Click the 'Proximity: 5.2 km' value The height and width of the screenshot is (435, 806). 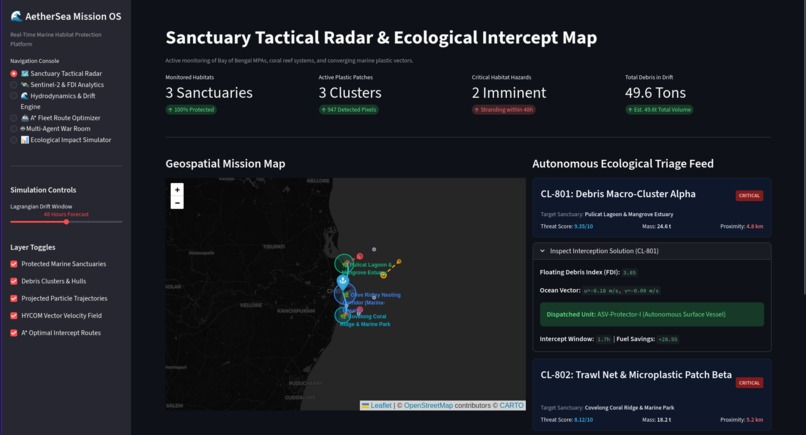click(742, 420)
